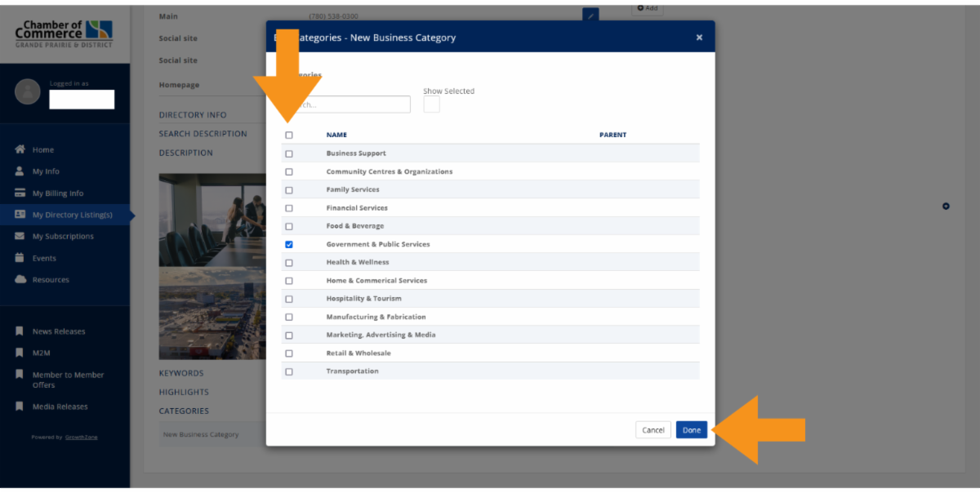Screen dimensions: 980x493
Task: Toggle the select-all checkbox in header row
Action: pos(289,135)
